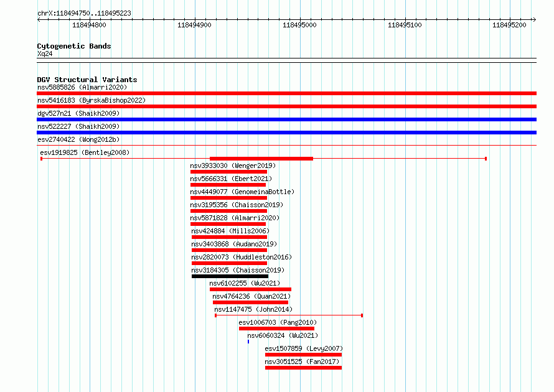Open the nsv5416183 (ByrskaBishop2022) variant label
Screen dimensions: 554x392
coord(92,100)
